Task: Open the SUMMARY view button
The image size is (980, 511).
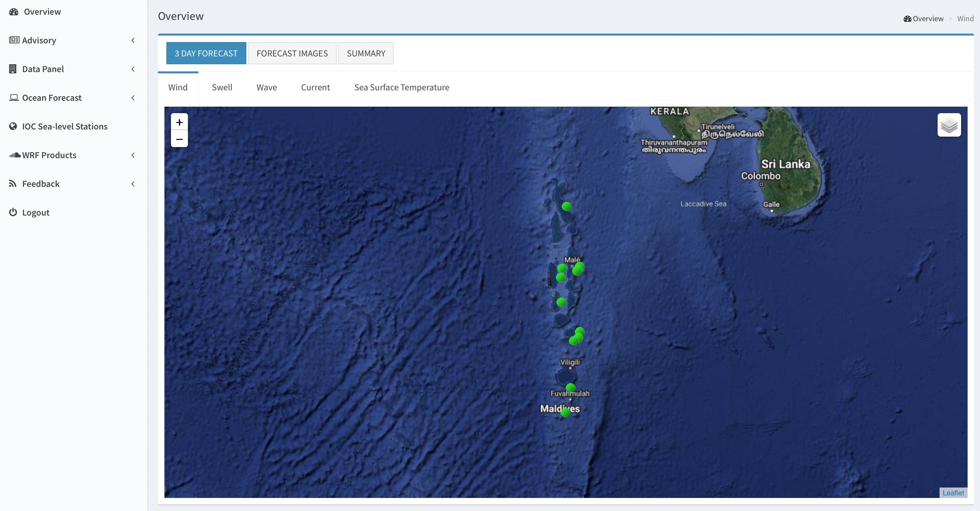Action: [x=366, y=53]
